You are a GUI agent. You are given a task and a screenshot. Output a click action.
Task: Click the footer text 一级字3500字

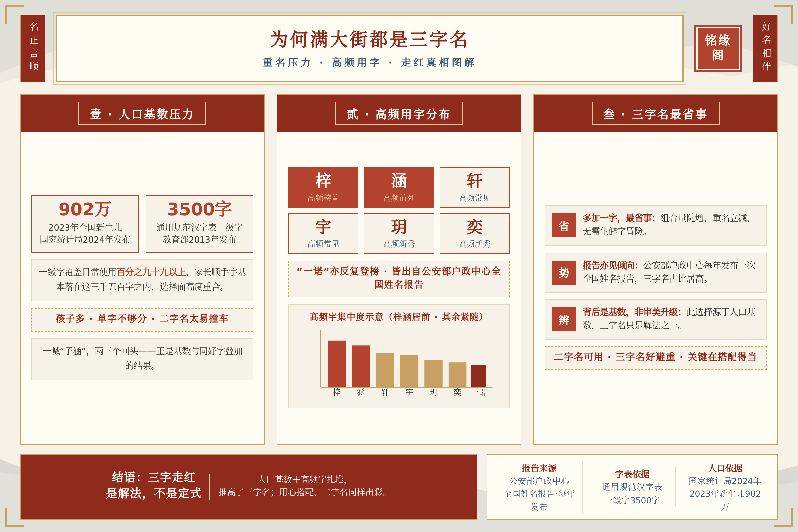632,500
